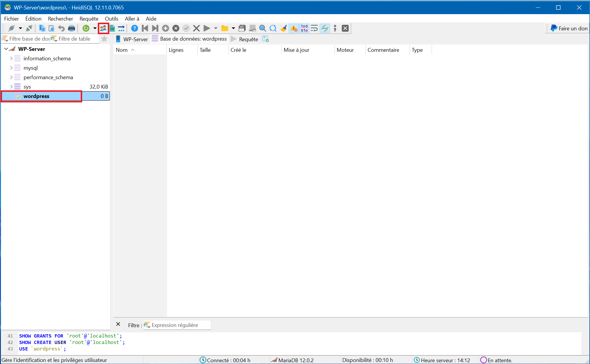Click the blue help question icon
Screen dimensions: 590x364
coord(134,28)
